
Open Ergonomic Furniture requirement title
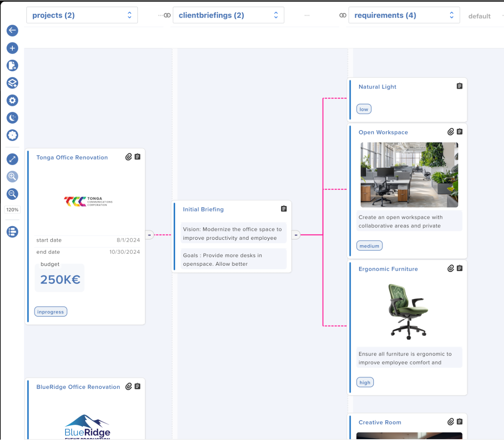[388, 269]
